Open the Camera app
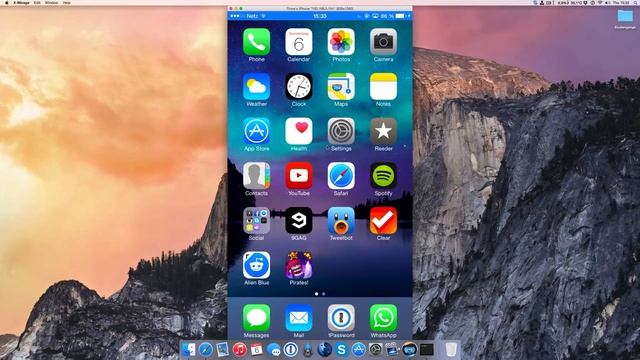Viewport: 640px width, 360px height. pos(383,42)
